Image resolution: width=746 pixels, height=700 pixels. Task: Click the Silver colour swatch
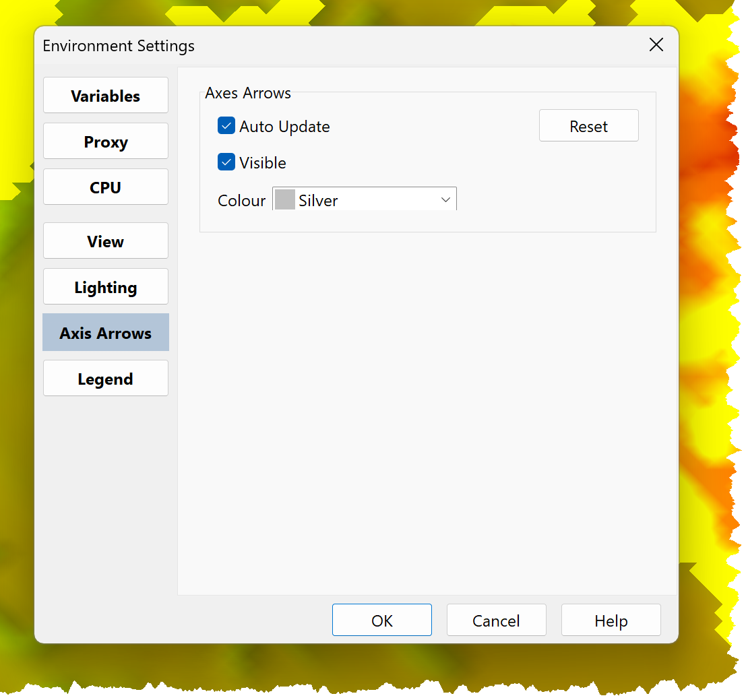coord(285,199)
